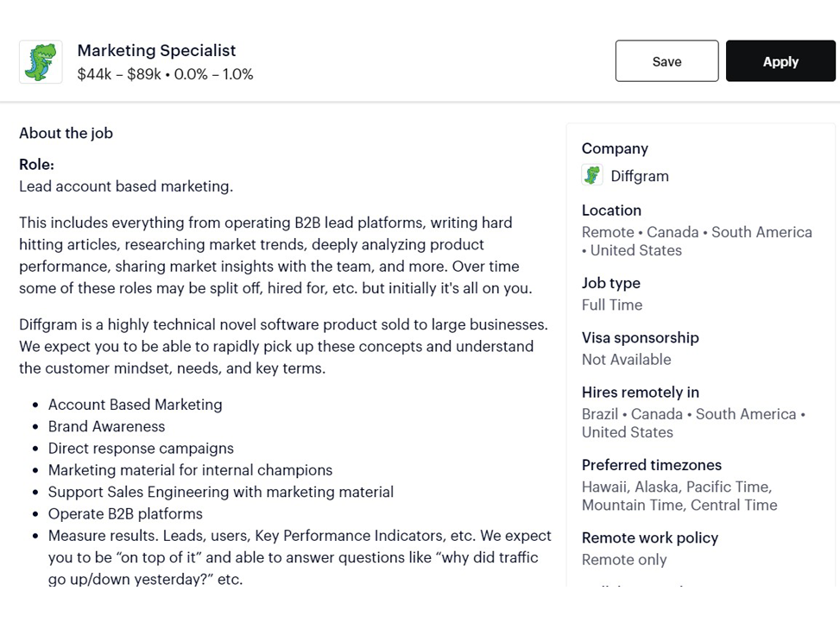Click Brazil in Hires remotely in list
Screen dimensions: 840x641
[x=600, y=414]
